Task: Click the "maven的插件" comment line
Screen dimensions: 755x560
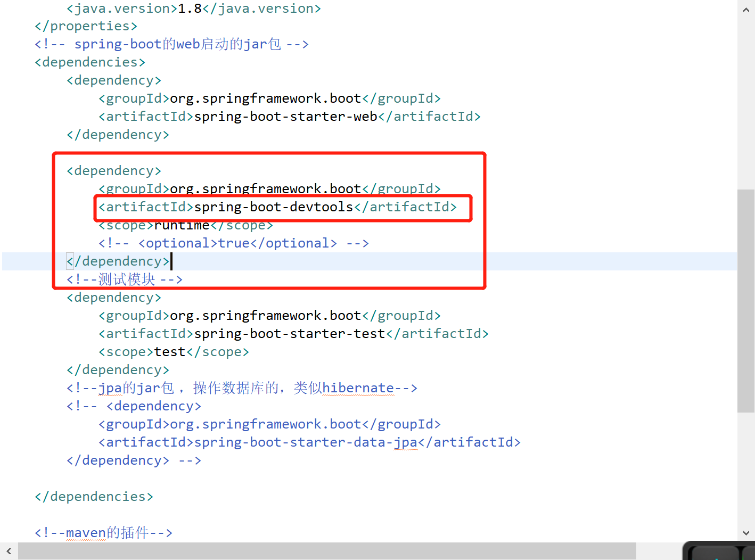Action: click(x=104, y=533)
